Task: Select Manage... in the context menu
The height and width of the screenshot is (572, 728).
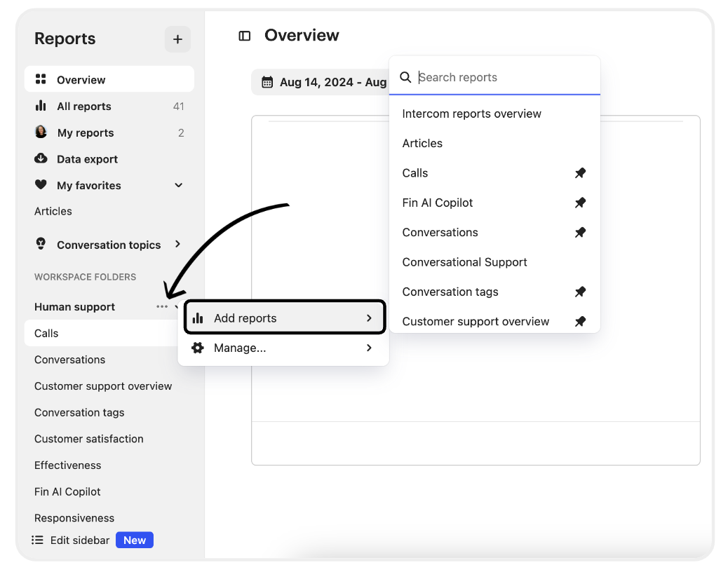Action: coord(283,348)
